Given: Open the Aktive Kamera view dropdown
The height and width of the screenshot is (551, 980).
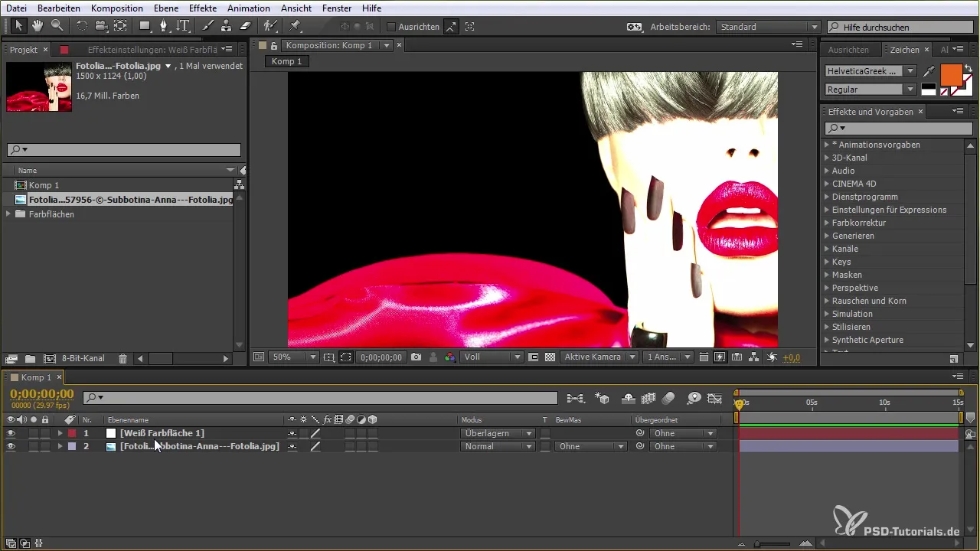Looking at the screenshot, I should [x=599, y=357].
